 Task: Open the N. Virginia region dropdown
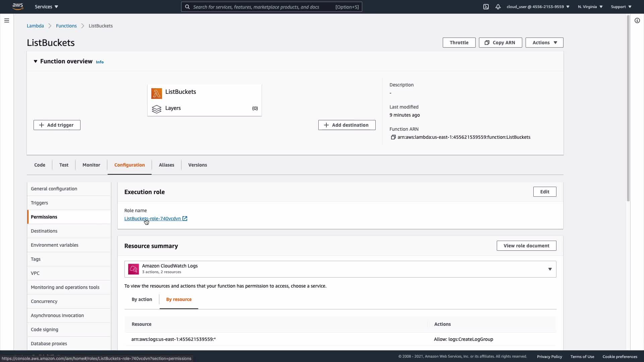pyautogui.click(x=590, y=7)
